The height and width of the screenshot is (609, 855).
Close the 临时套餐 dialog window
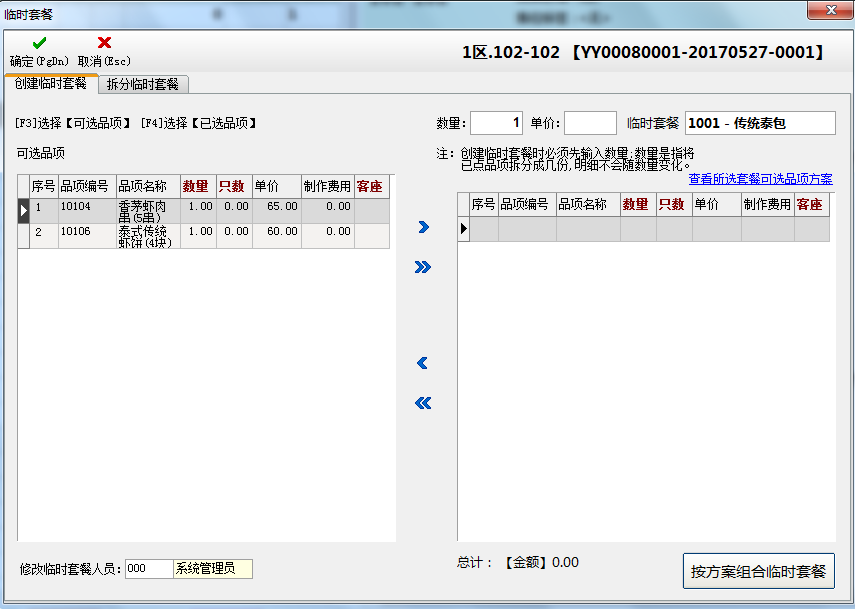click(x=829, y=11)
